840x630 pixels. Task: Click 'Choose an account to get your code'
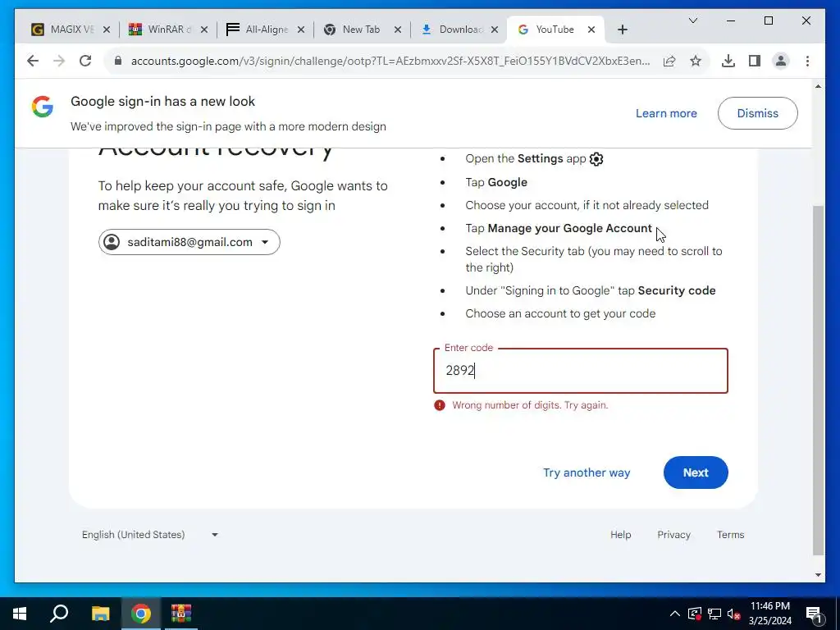tap(560, 313)
